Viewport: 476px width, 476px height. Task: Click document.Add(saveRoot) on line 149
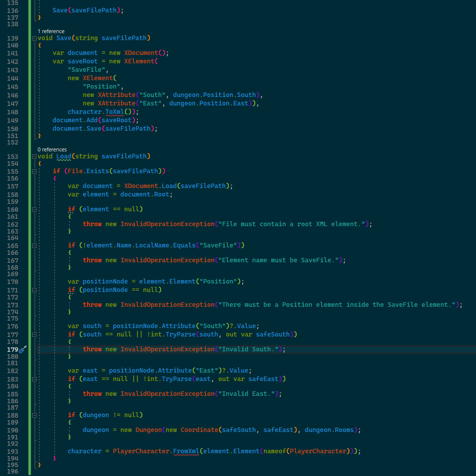point(94,120)
